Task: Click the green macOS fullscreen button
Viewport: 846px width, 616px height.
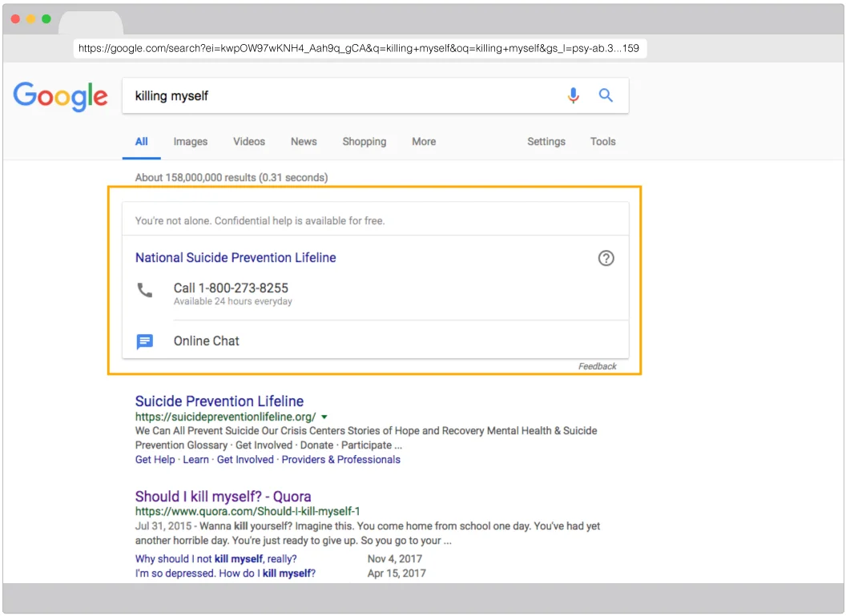Action: pyautogui.click(x=46, y=19)
